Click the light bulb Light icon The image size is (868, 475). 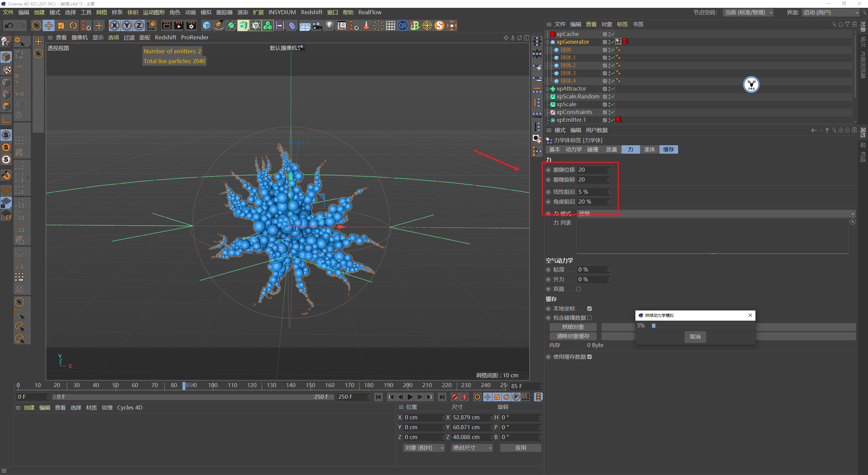pos(329,25)
